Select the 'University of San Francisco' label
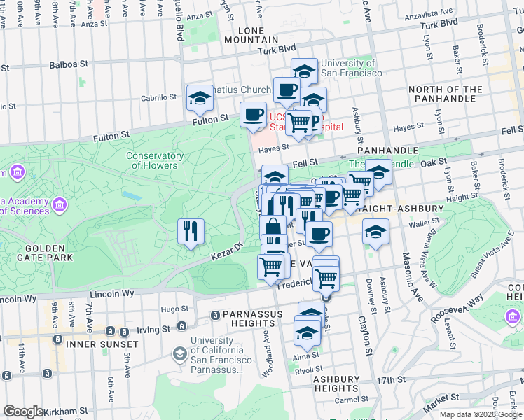This screenshot has height=420, width=524. 351,68
